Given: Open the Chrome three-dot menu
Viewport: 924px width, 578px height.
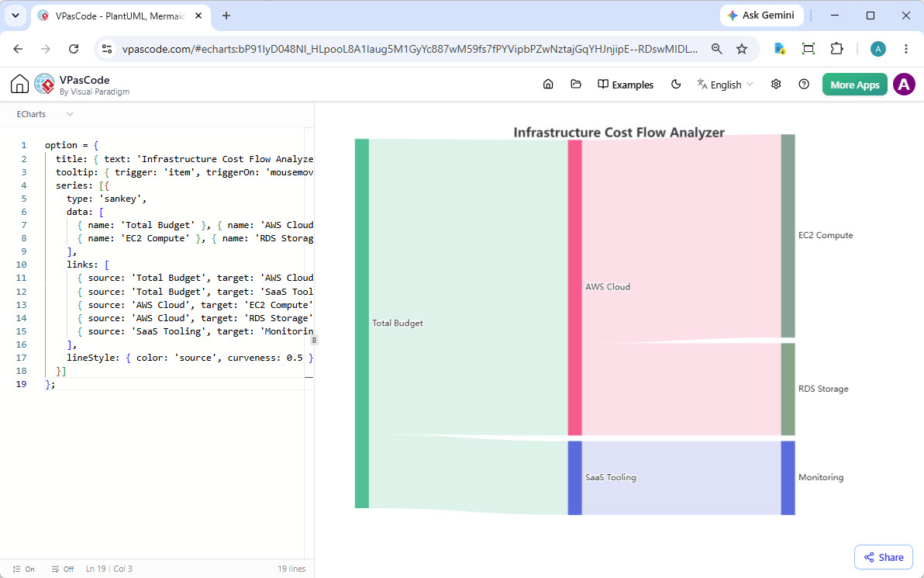Looking at the screenshot, I should pyautogui.click(x=906, y=49).
